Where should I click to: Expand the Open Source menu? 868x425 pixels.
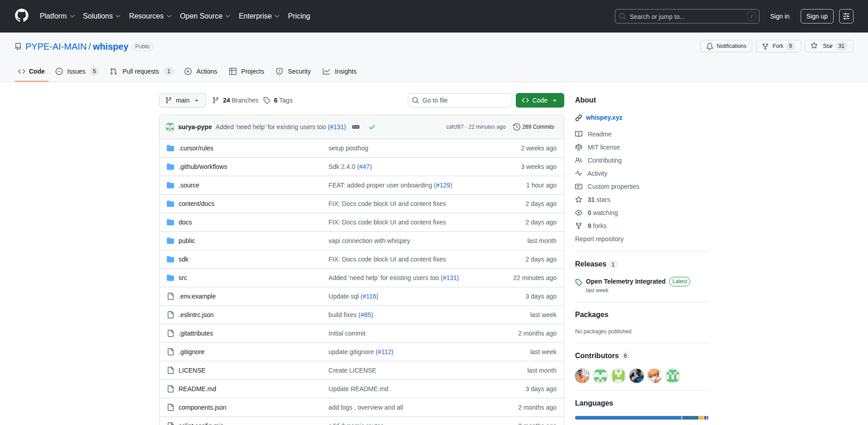205,16
